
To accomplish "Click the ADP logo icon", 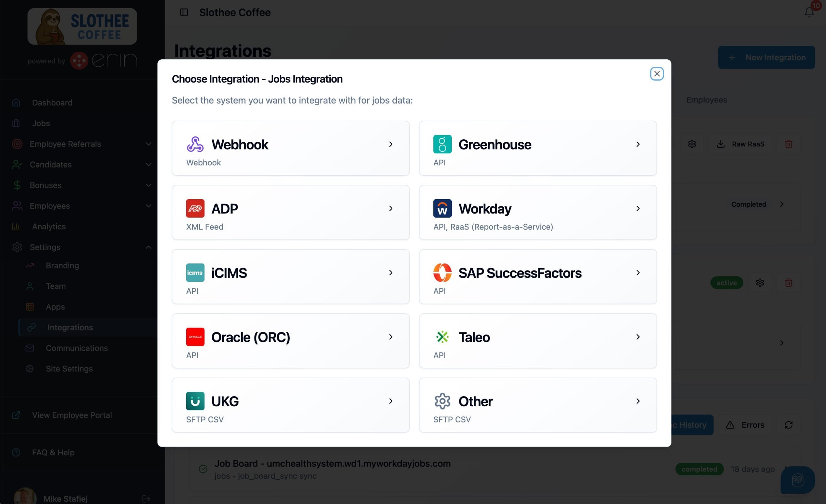I will coord(195,208).
